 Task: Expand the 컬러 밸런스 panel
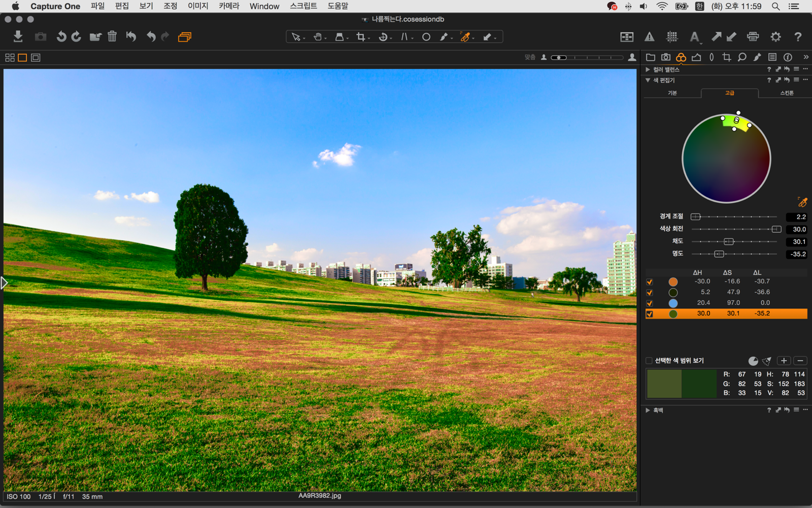[648, 70]
